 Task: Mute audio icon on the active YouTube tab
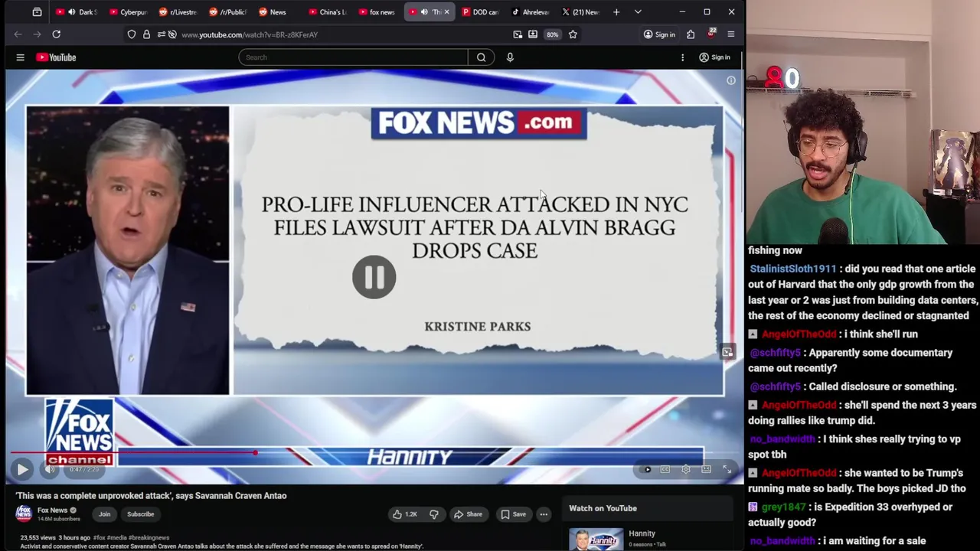[424, 12]
